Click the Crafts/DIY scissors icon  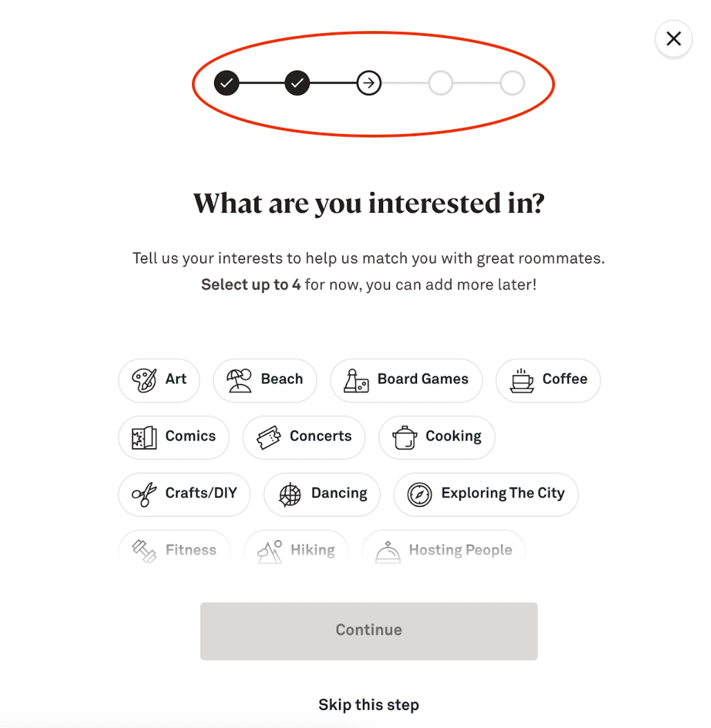click(144, 494)
